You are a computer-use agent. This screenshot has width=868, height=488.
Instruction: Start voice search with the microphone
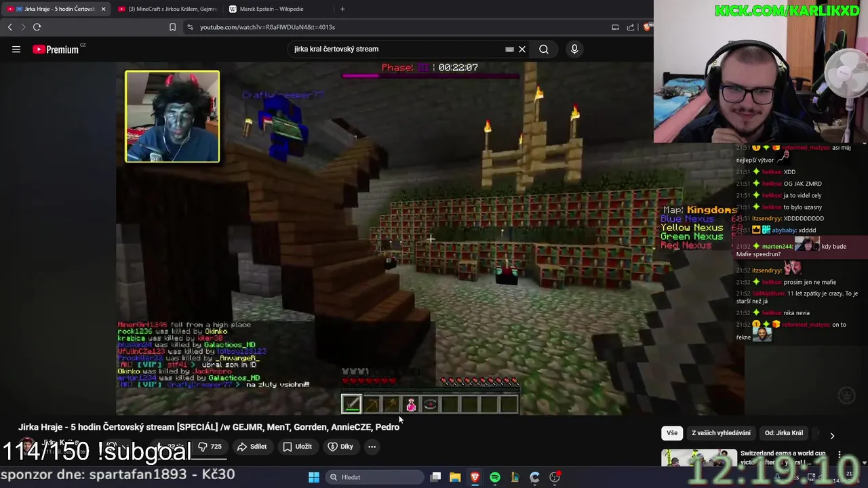574,49
